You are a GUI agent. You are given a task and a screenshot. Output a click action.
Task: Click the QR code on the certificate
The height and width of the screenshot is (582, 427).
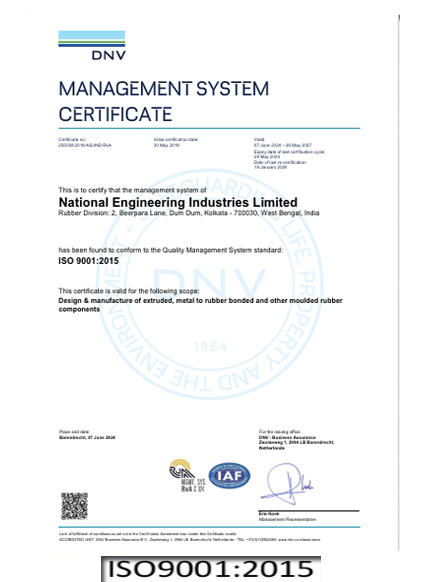click(74, 506)
